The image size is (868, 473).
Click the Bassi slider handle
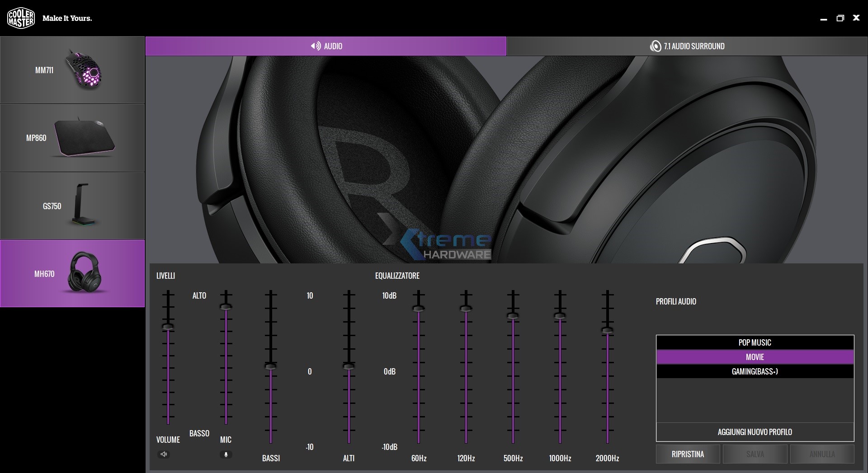coord(271,366)
